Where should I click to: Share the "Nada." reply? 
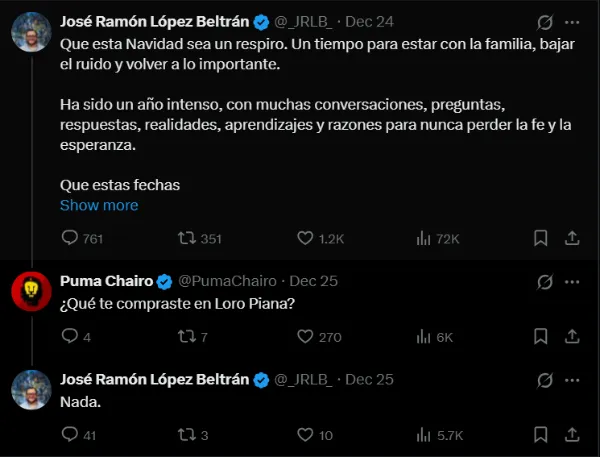click(x=572, y=435)
